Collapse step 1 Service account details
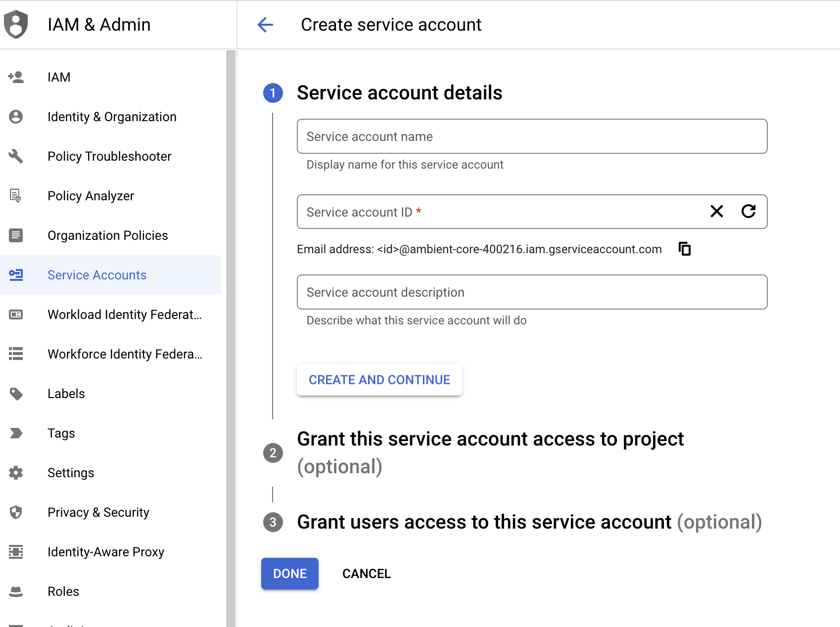The height and width of the screenshot is (627, 840). (399, 93)
